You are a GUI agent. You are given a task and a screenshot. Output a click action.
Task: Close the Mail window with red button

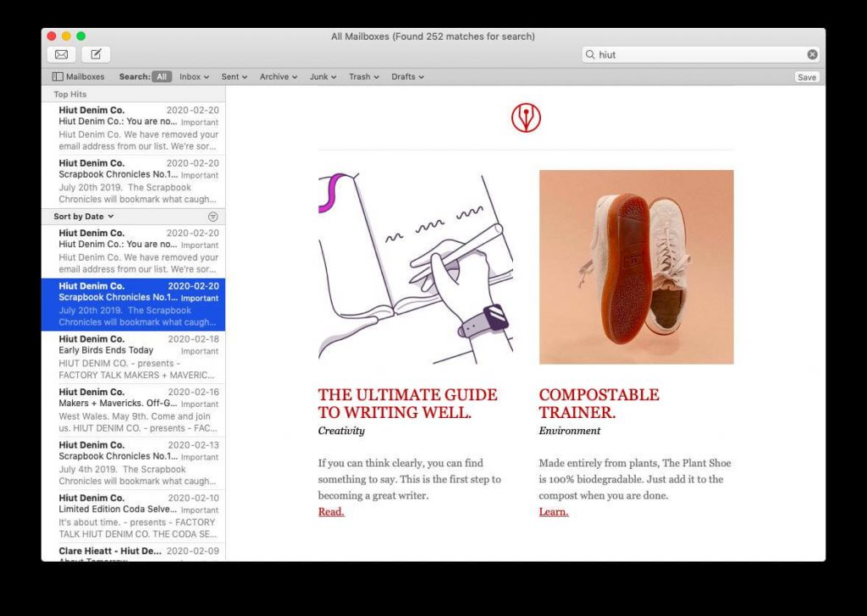click(52, 36)
